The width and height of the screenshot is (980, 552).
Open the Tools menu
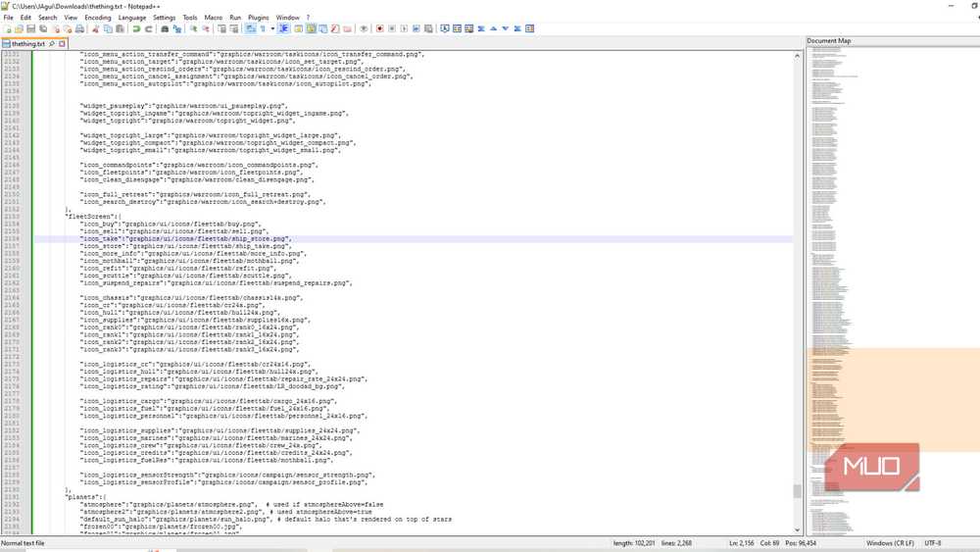pyautogui.click(x=190, y=18)
